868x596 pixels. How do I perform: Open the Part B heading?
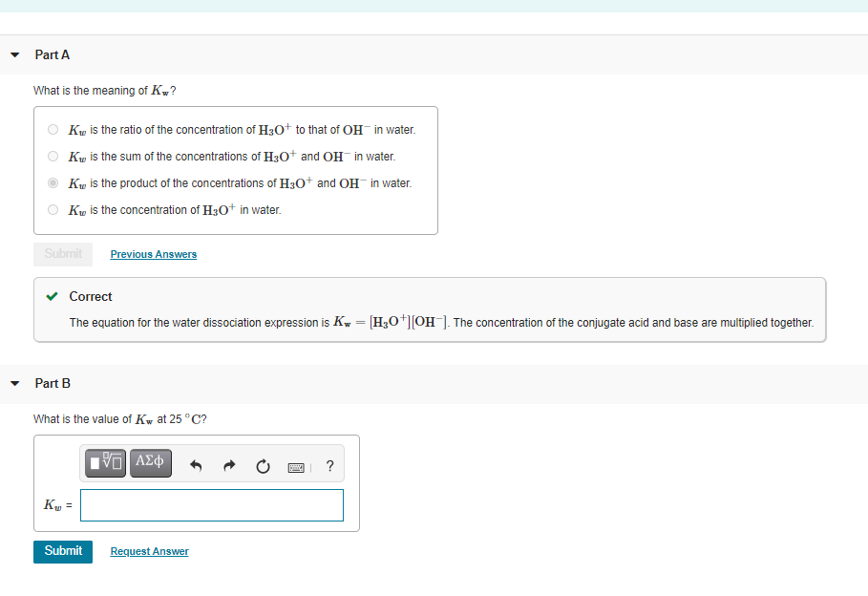pos(52,383)
